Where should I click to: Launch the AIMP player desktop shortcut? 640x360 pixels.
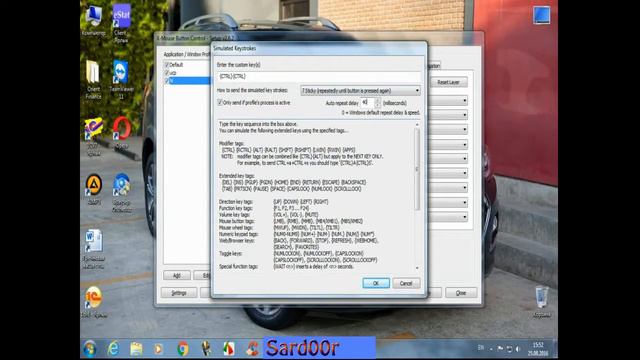coord(94,189)
